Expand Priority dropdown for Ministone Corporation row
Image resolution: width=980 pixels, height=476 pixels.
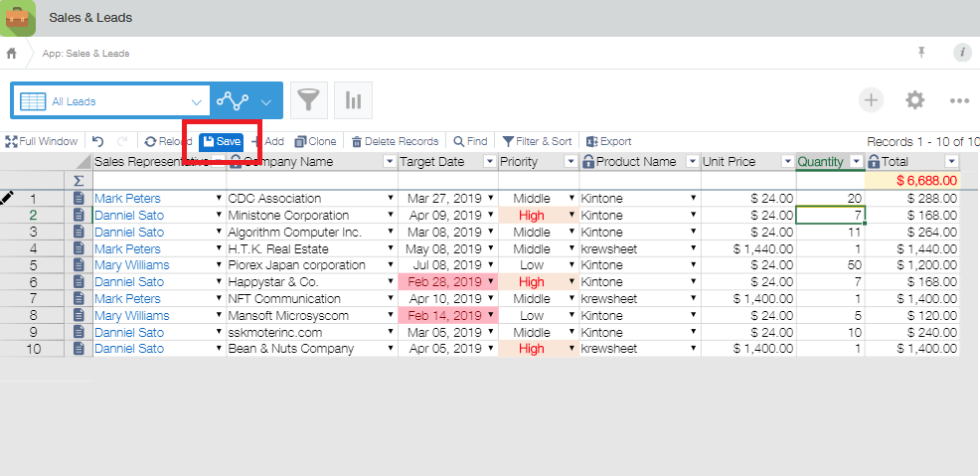point(572,216)
